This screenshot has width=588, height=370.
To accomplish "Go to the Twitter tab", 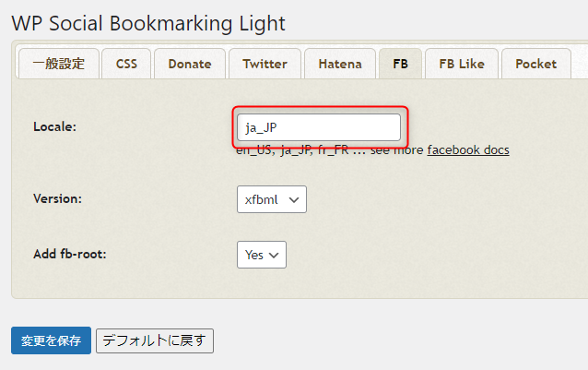I will coord(265,64).
